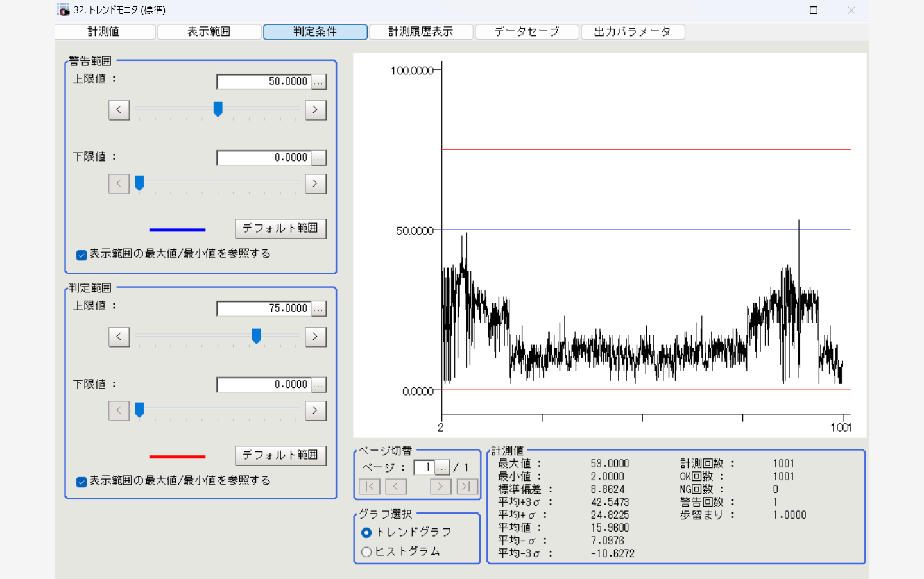Viewport: 924px width, 579px height.
Task: Go to last page in ページ切替
Action: (467, 487)
